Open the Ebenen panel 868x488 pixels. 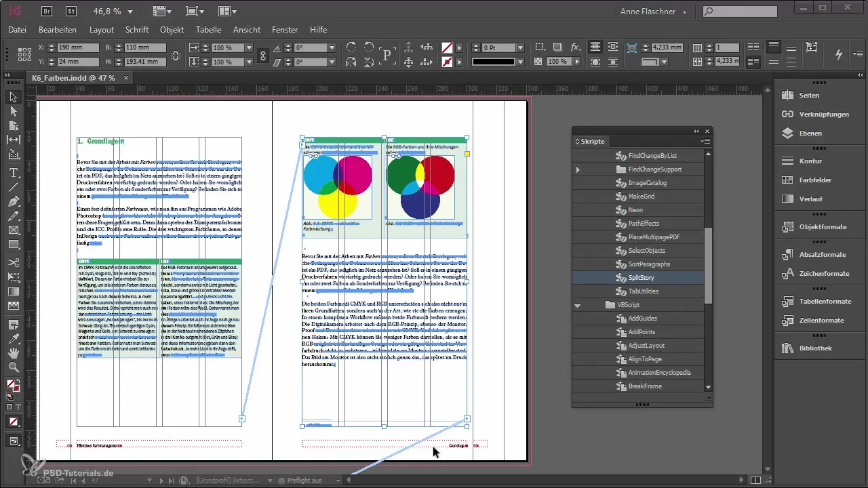(x=810, y=134)
